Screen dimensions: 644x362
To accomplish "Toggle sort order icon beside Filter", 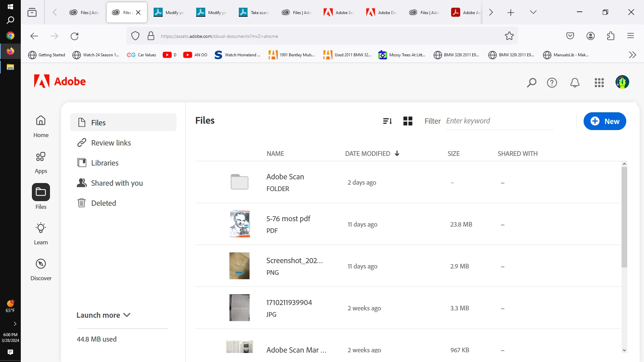I will (x=387, y=121).
